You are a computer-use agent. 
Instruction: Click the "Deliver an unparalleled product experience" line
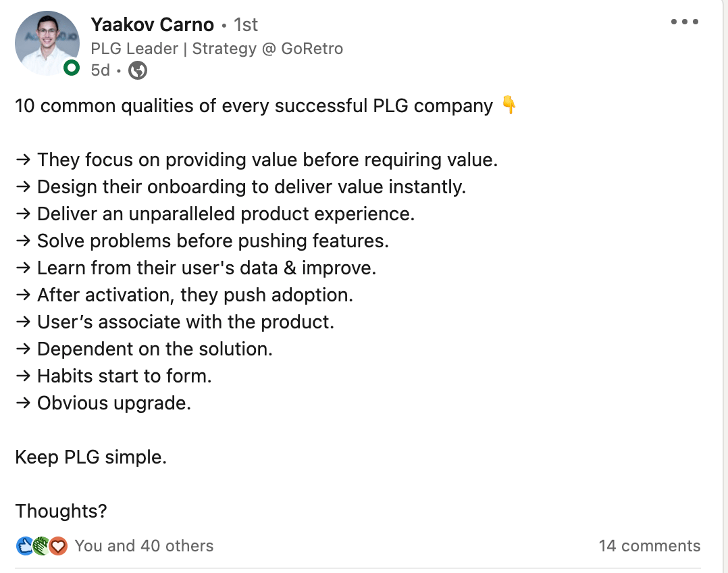pos(226,214)
